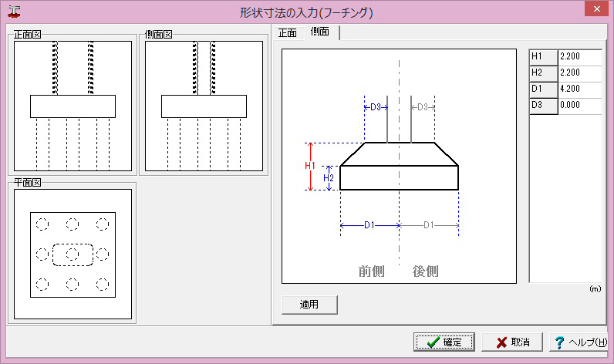Click the red X icon on 取消
This screenshot has width=614, height=364.
(x=501, y=343)
